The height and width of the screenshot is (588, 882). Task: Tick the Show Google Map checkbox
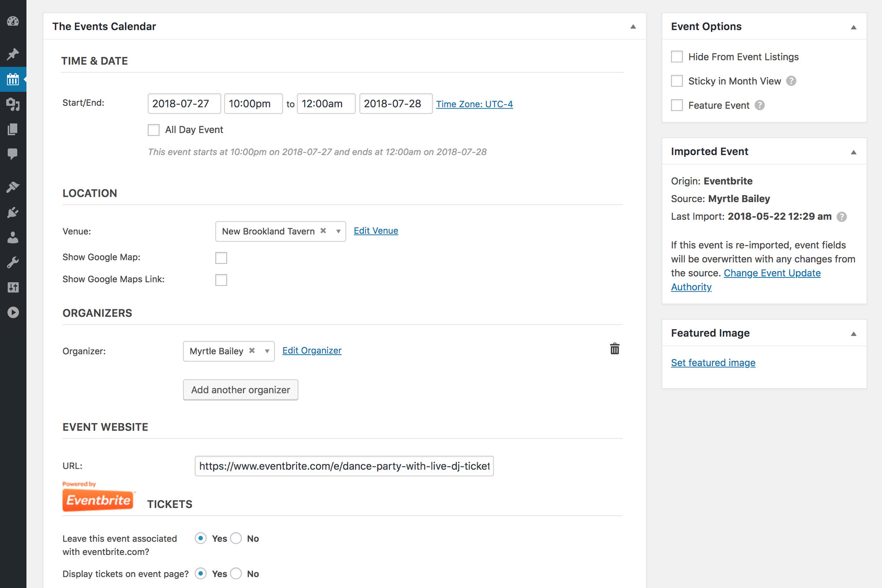point(221,258)
